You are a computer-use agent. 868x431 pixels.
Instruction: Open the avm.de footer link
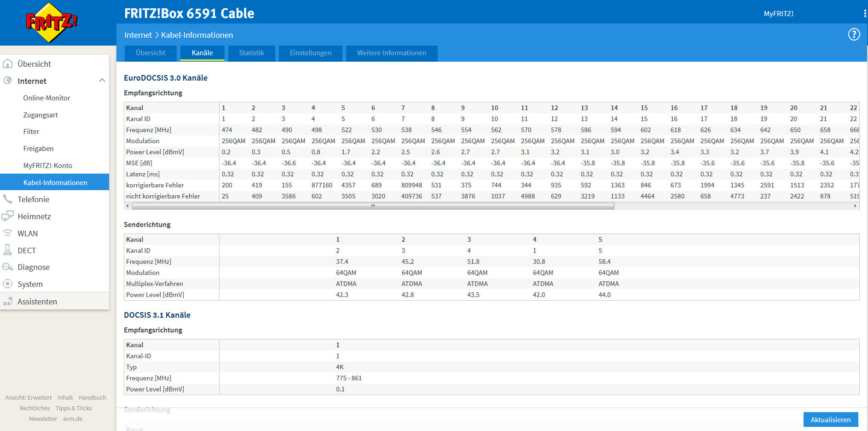coord(73,419)
